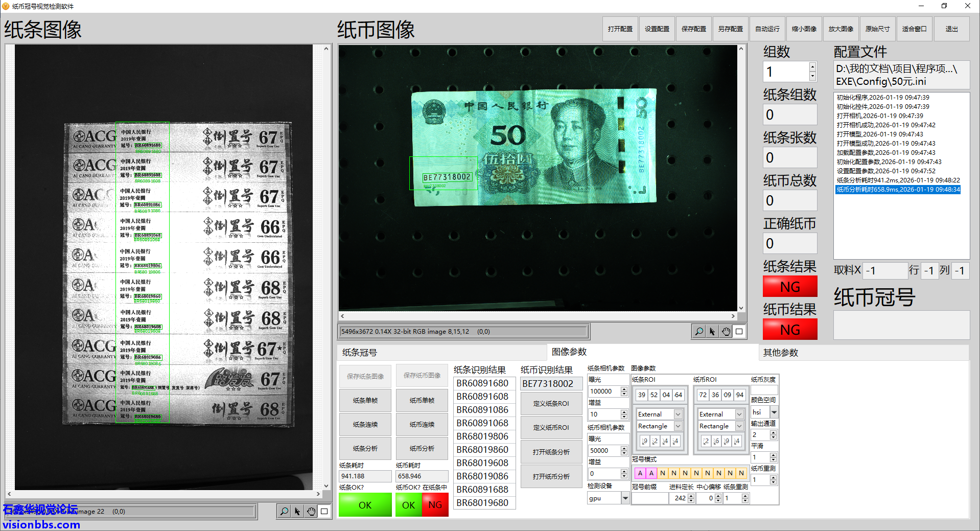
Task: Select the rectangle tool under 纸条图像 viewer
Action: pyautogui.click(x=324, y=511)
